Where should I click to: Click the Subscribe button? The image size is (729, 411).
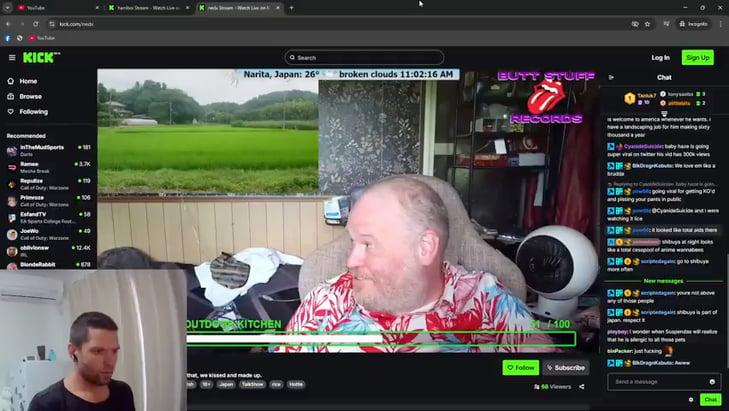566,367
